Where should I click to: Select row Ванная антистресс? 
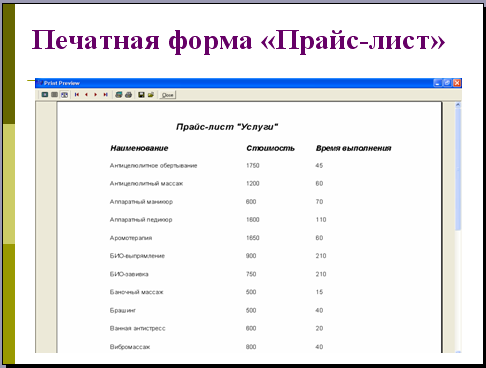pyautogui.click(x=137, y=329)
